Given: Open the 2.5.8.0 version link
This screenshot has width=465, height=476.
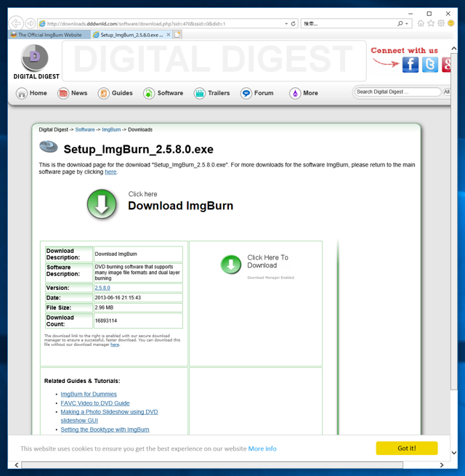Looking at the screenshot, I should pyautogui.click(x=102, y=288).
